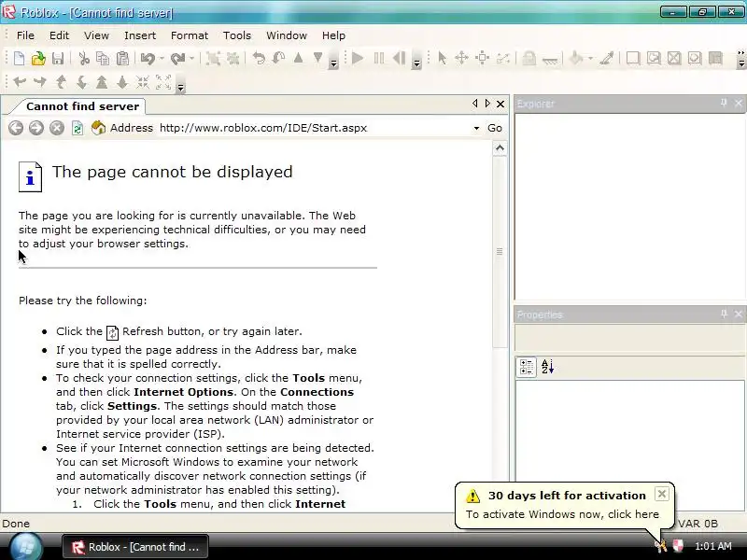The height and width of the screenshot is (560, 747).
Task: Close the Cannot find server tab
Action: 500,104
